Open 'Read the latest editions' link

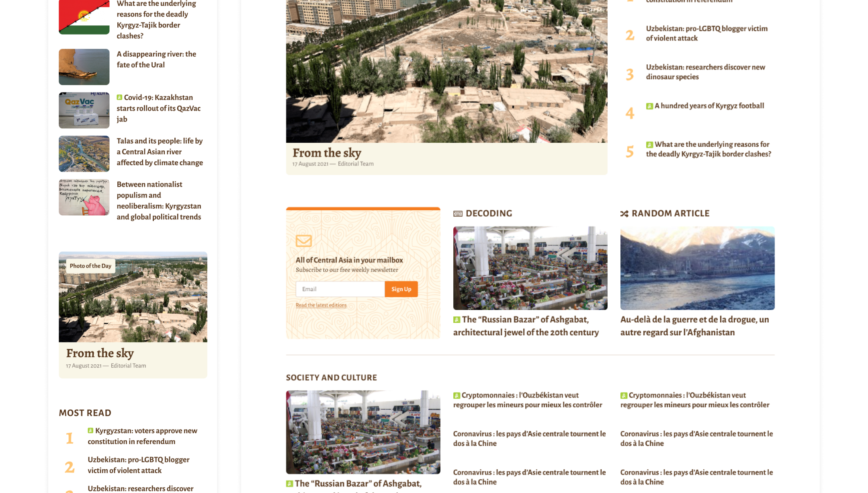321,305
